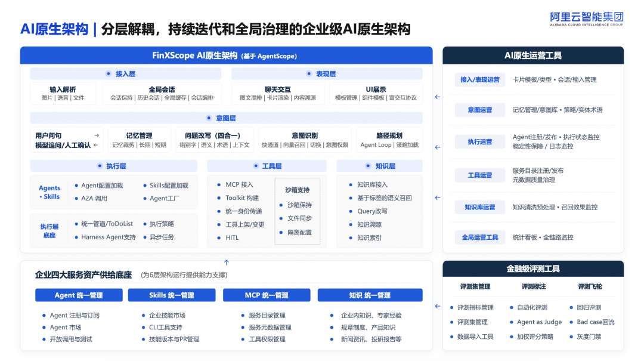The height and width of the screenshot is (361, 644).
Task: Click the Agents · Skills label
Action: coord(49,192)
